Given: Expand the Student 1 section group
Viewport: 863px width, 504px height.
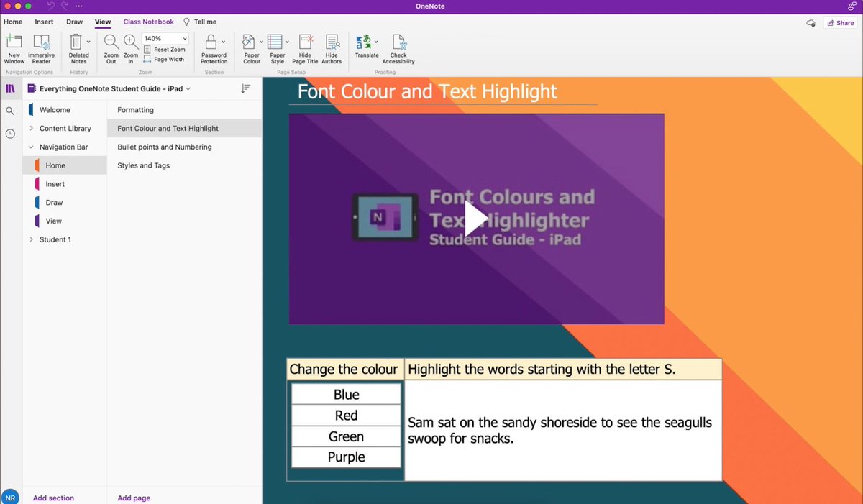Looking at the screenshot, I should click(x=31, y=239).
